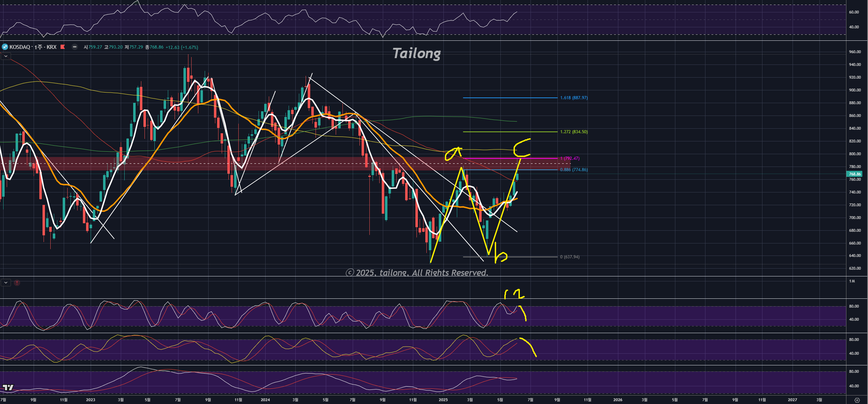The width and height of the screenshot is (868, 404).
Task: Click the red flag market status icon
Action: tap(63, 47)
